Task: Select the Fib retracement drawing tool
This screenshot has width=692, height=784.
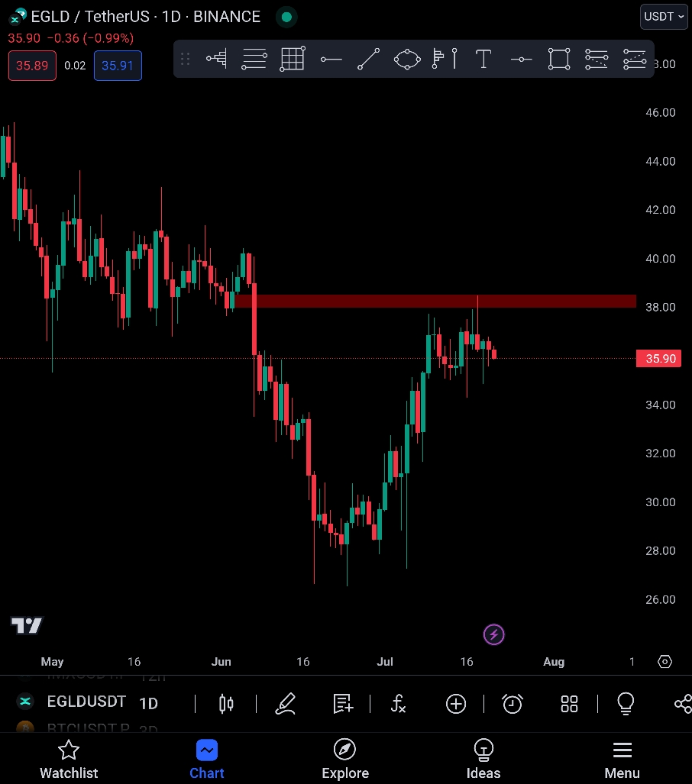Action: 254,59
